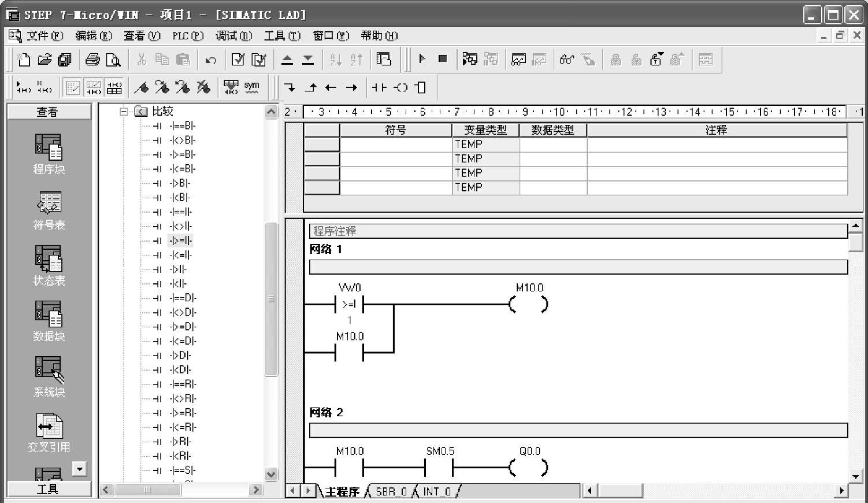Open the 查看(V) menu
This screenshot has width=868, height=503.
click(x=142, y=36)
